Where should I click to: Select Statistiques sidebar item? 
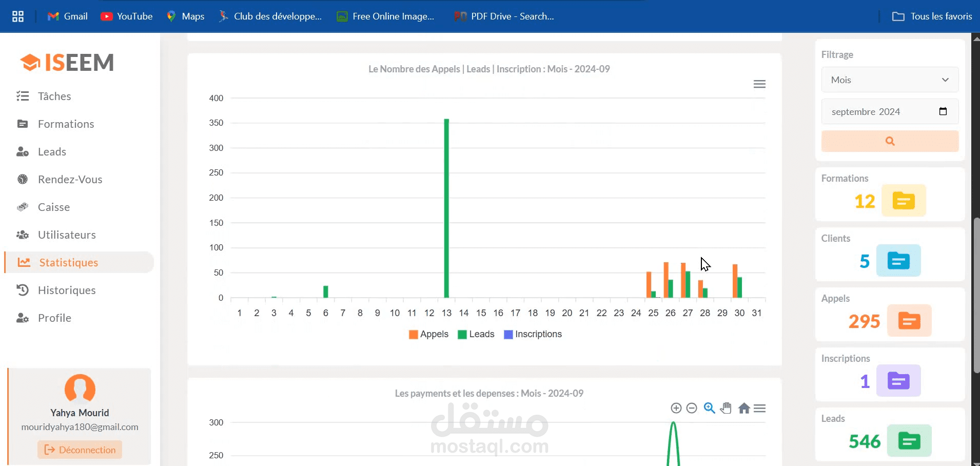79,262
